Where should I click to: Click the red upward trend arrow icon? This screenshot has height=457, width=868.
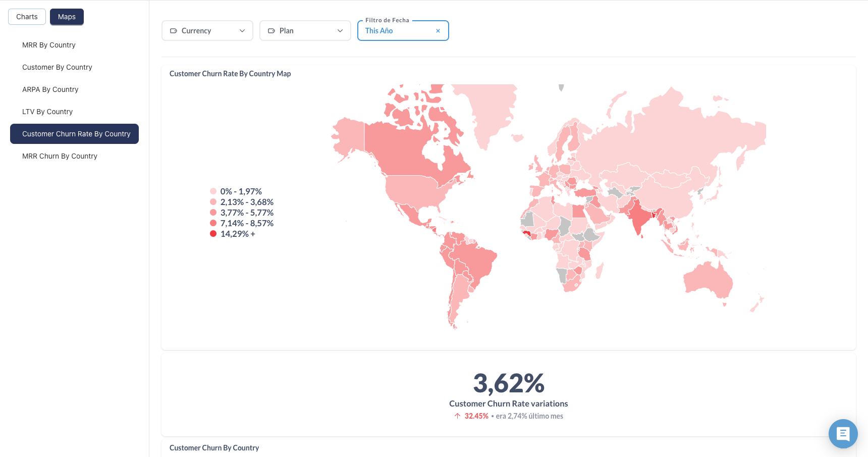(457, 416)
